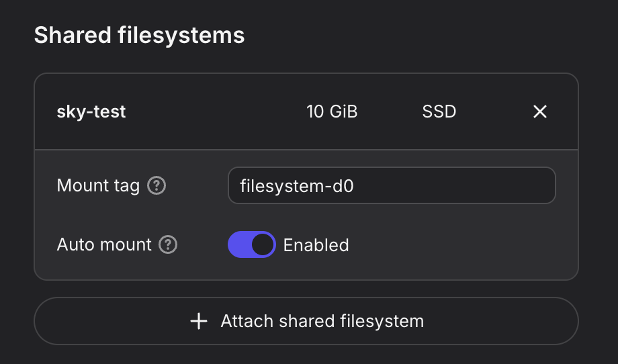
Task: Click the SSD storage type label
Action: point(439,111)
